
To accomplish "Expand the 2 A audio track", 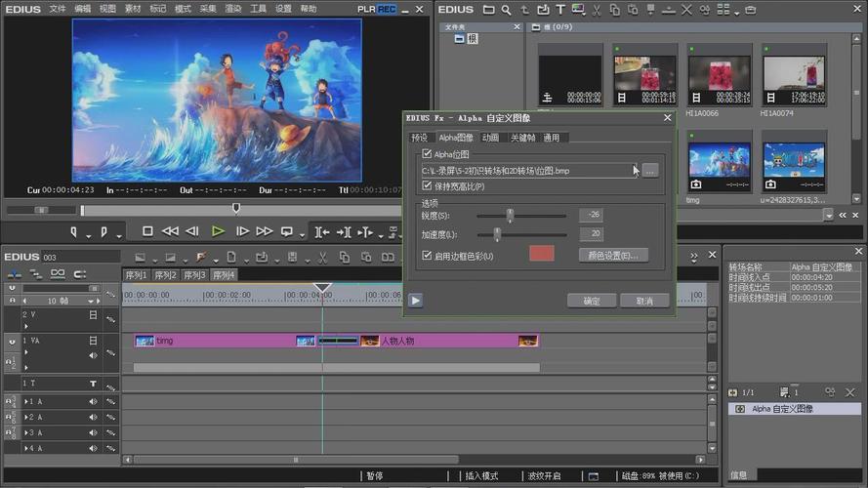I will [x=26, y=417].
